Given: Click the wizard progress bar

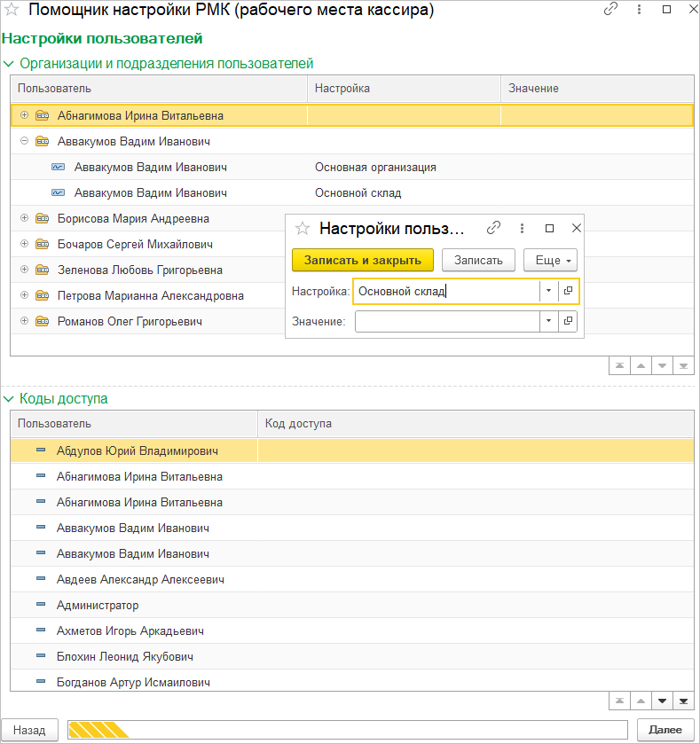Looking at the screenshot, I should (348, 730).
